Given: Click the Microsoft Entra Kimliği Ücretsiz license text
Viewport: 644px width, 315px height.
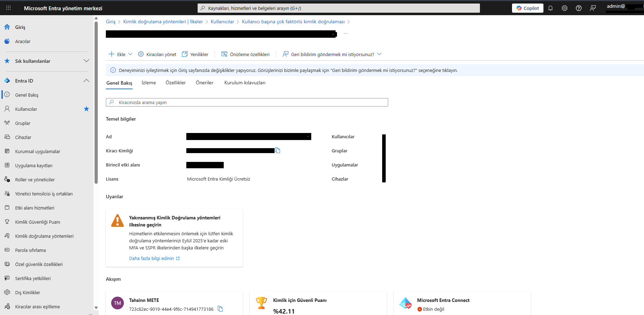Looking at the screenshot, I should coord(218,179).
